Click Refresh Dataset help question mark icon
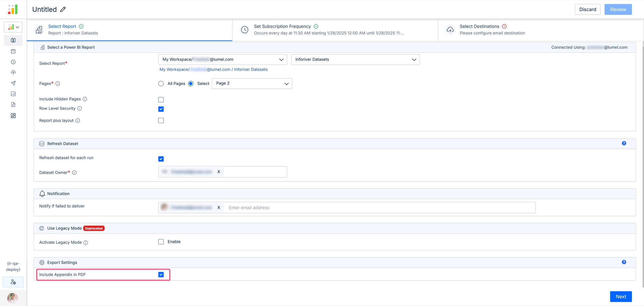Screen dimensions: 644x306 tap(624, 143)
